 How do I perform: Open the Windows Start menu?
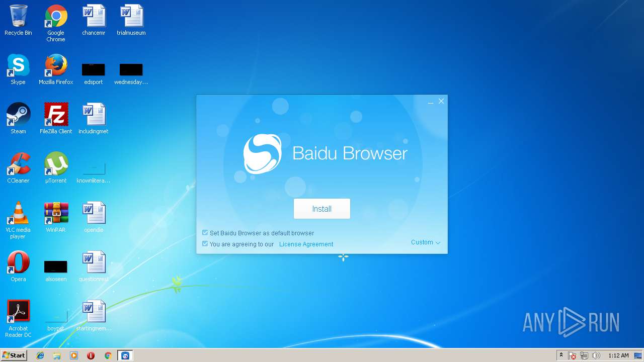tap(14, 355)
